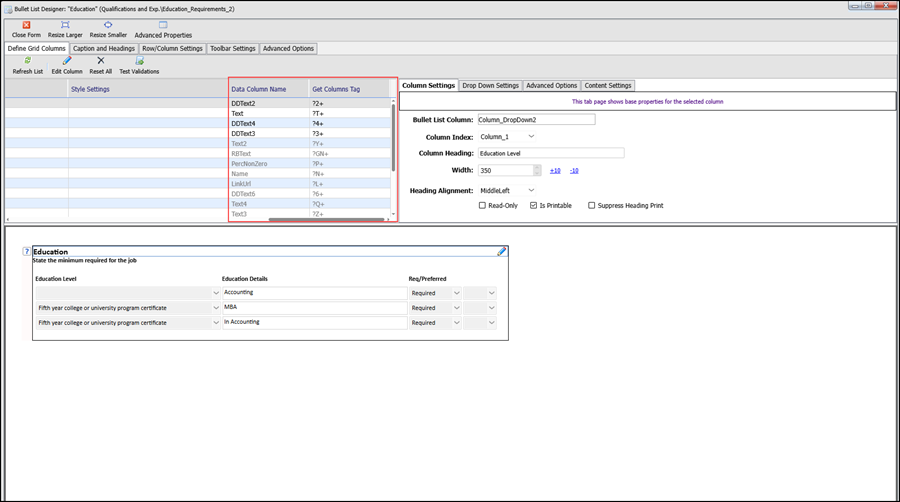900x502 pixels.
Task: Click the In Accounting education details field
Action: click(x=315, y=322)
